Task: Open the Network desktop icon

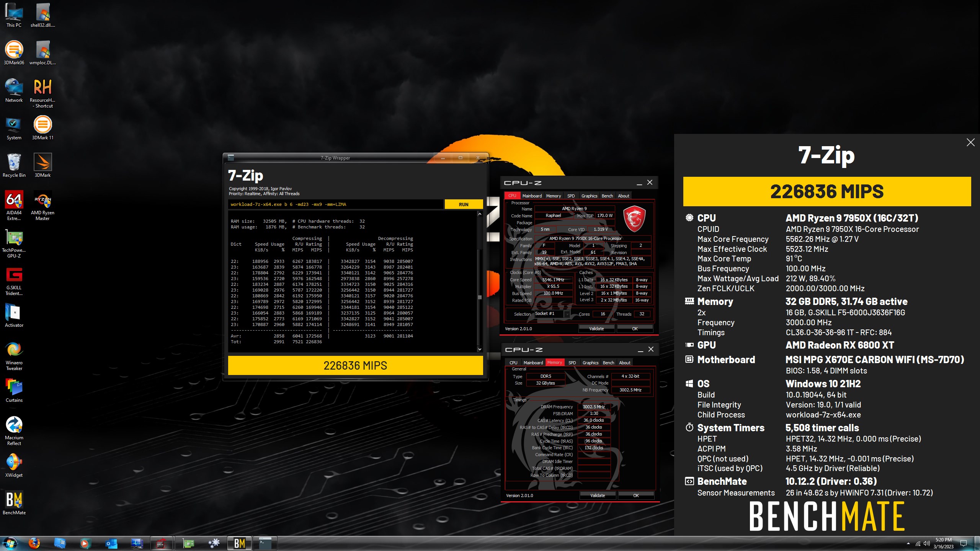Action: pos(14,90)
